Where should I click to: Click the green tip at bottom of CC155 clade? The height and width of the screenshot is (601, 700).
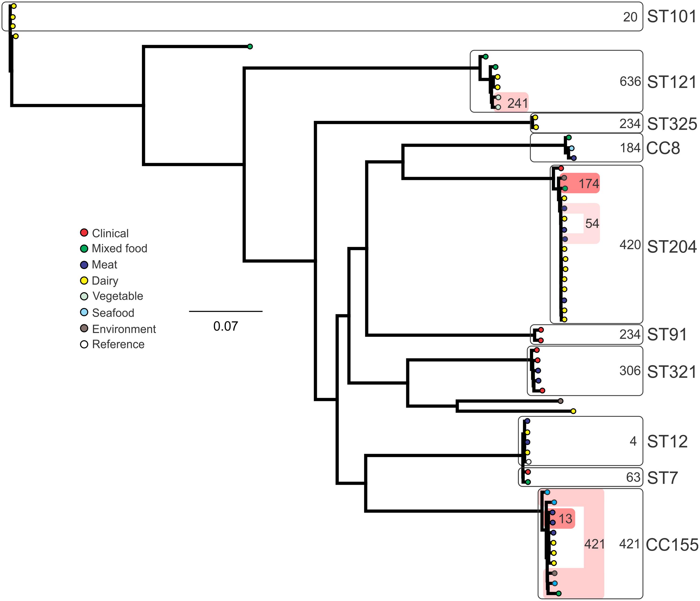[559, 593]
